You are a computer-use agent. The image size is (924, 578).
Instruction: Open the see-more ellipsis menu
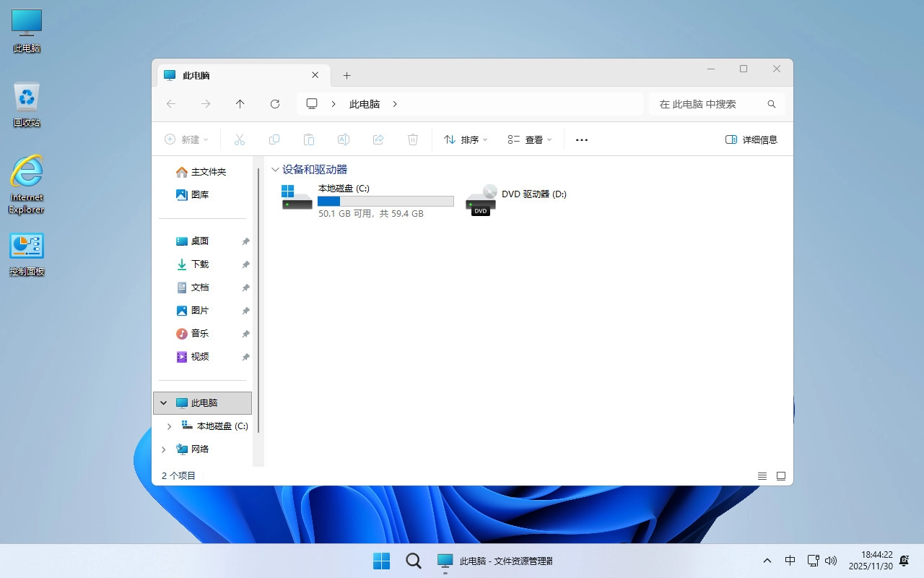pyautogui.click(x=581, y=139)
